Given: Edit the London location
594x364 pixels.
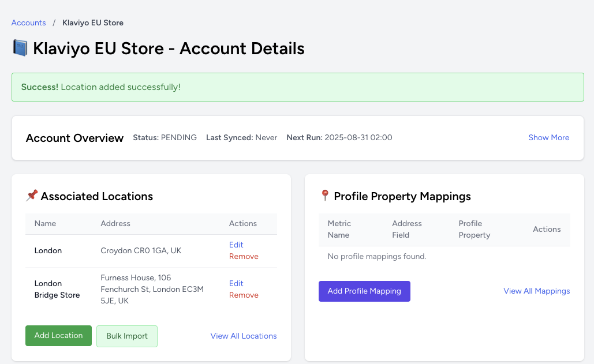Looking at the screenshot, I should pos(236,245).
